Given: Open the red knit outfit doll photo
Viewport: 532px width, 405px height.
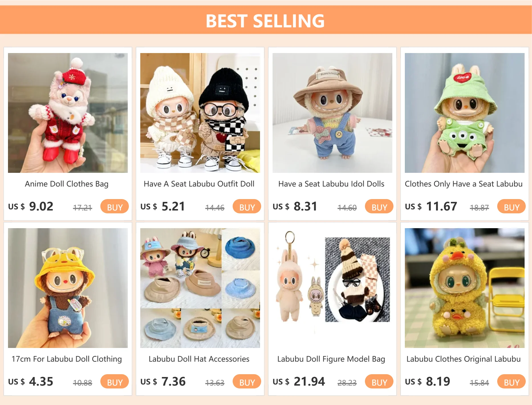Looking at the screenshot, I should [68, 113].
